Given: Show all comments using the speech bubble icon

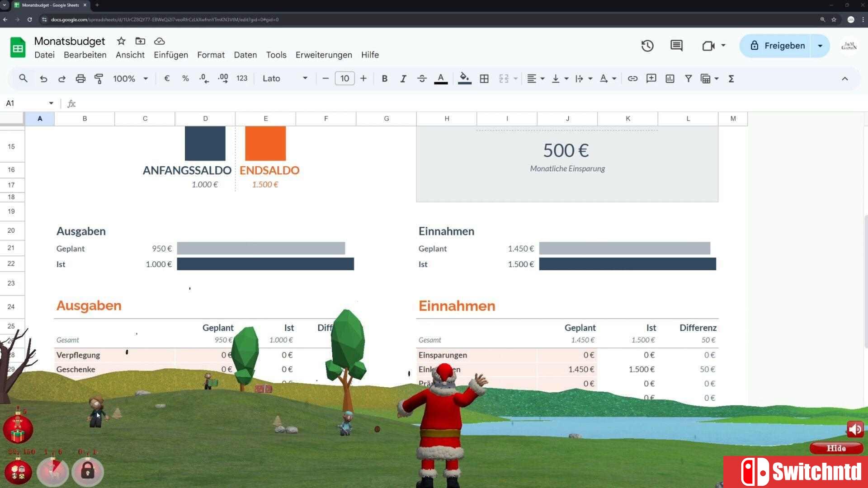Looking at the screenshot, I should click(676, 46).
